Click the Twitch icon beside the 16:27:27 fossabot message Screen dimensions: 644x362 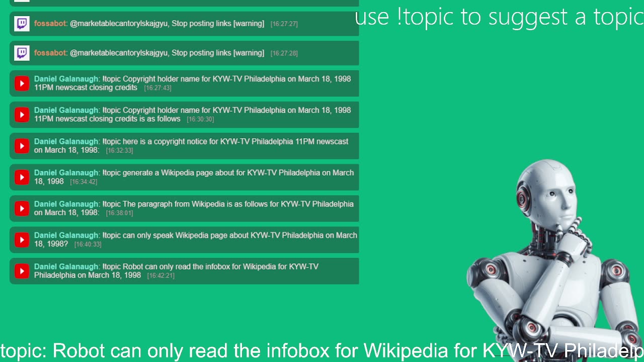point(22,24)
